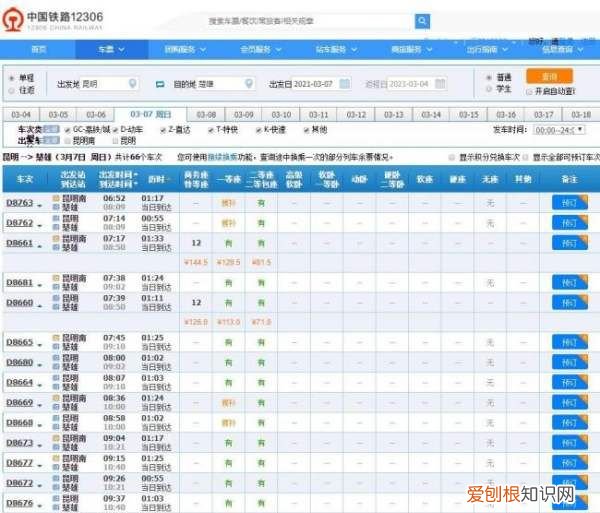The height and width of the screenshot is (513, 600).
Task: Toggle the D-动车 train type checkbox
Action: (x=115, y=130)
